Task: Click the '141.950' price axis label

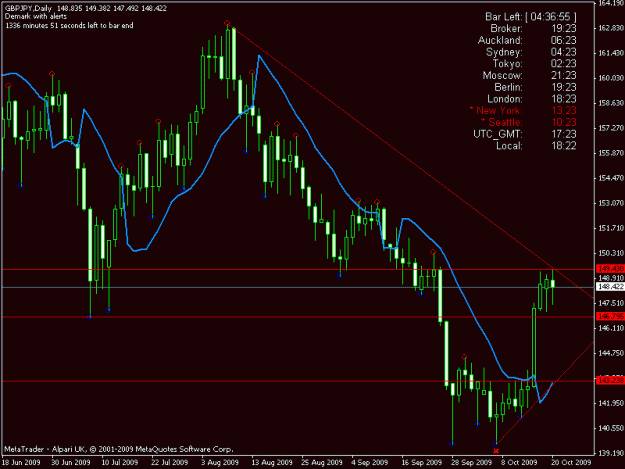Action: [611, 403]
